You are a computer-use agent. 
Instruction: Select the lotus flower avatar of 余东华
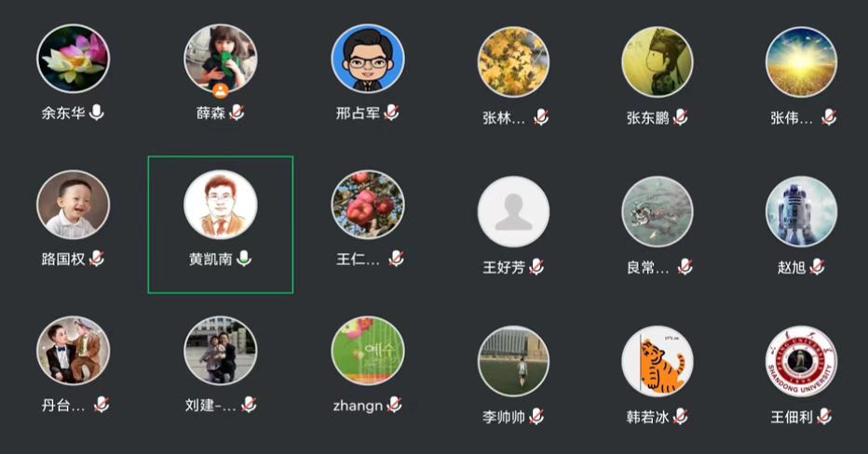coord(73,59)
